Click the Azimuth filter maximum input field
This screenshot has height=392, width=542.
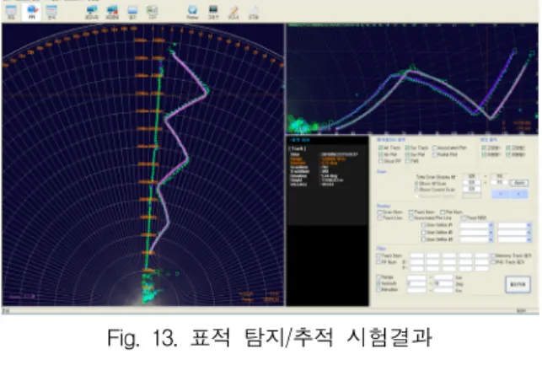pos(443,284)
